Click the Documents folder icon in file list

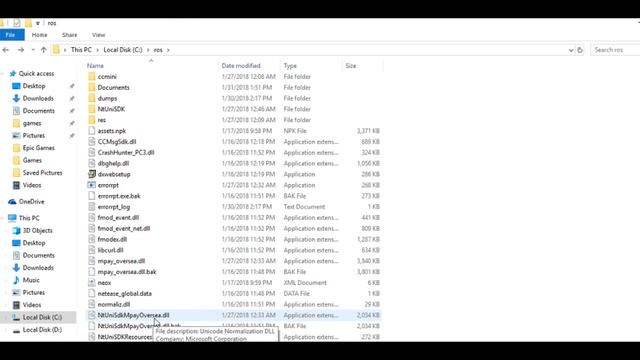pos(92,87)
